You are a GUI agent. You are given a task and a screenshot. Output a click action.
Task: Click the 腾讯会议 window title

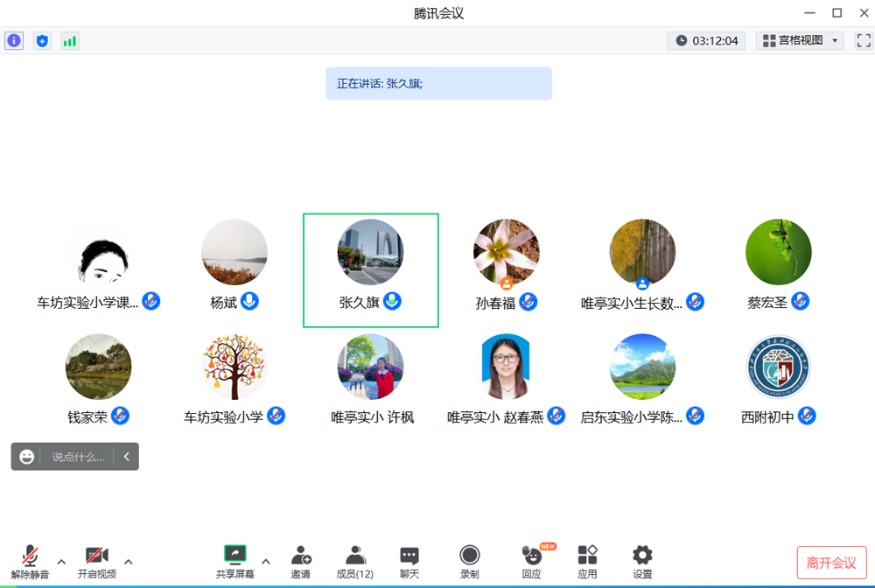438,13
